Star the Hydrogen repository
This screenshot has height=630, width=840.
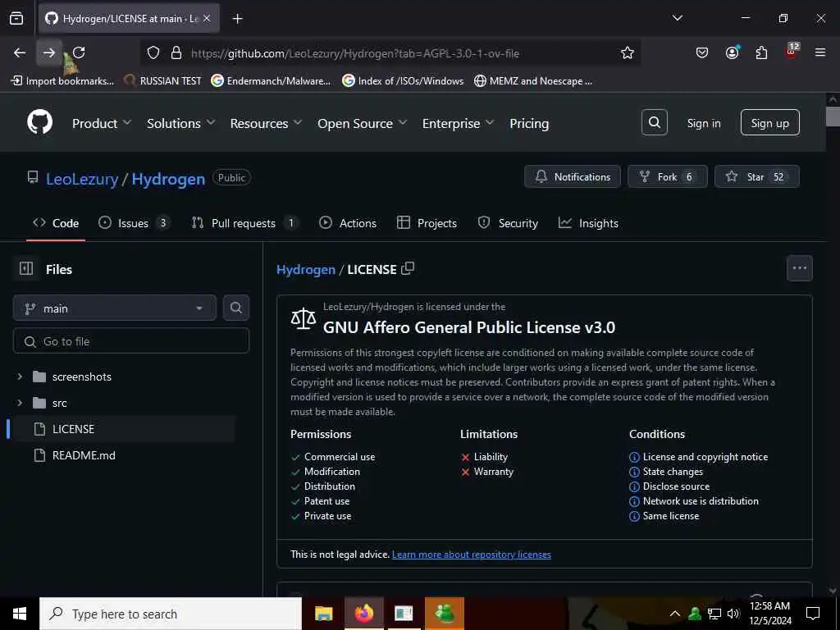coord(756,177)
